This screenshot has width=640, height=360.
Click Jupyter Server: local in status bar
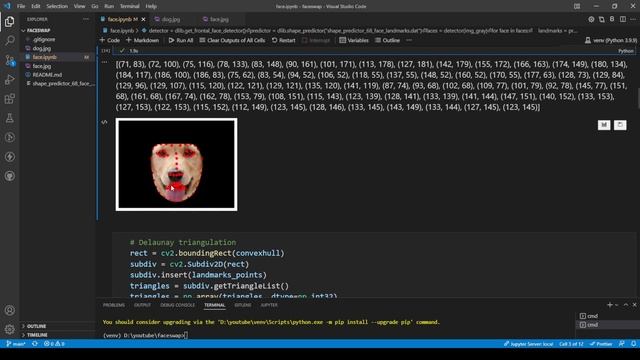click(528, 344)
